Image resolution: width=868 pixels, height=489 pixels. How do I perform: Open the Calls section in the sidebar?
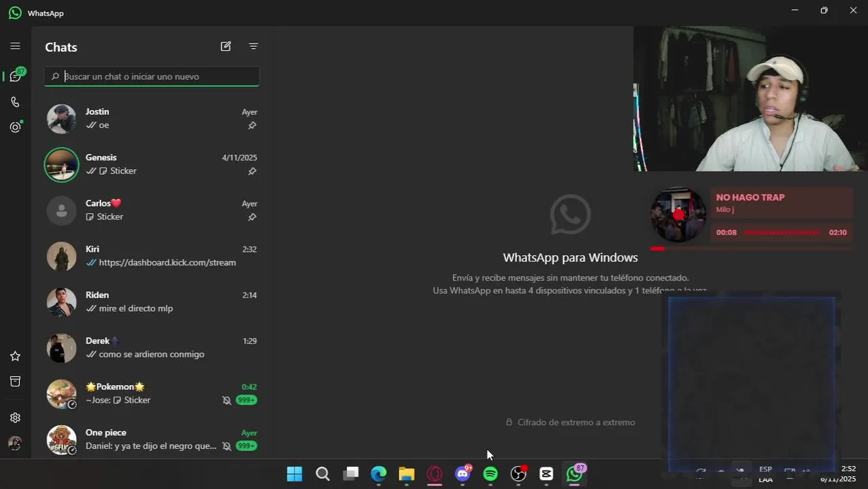(x=15, y=102)
